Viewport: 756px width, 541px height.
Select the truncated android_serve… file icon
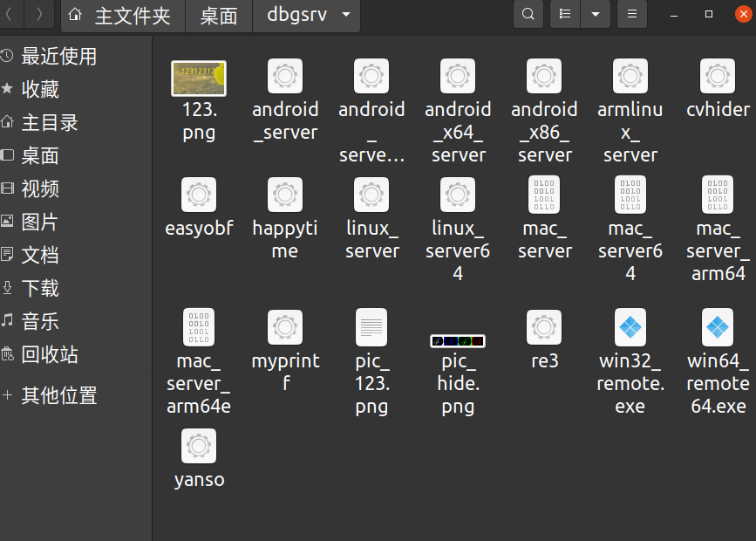coord(371,76)
